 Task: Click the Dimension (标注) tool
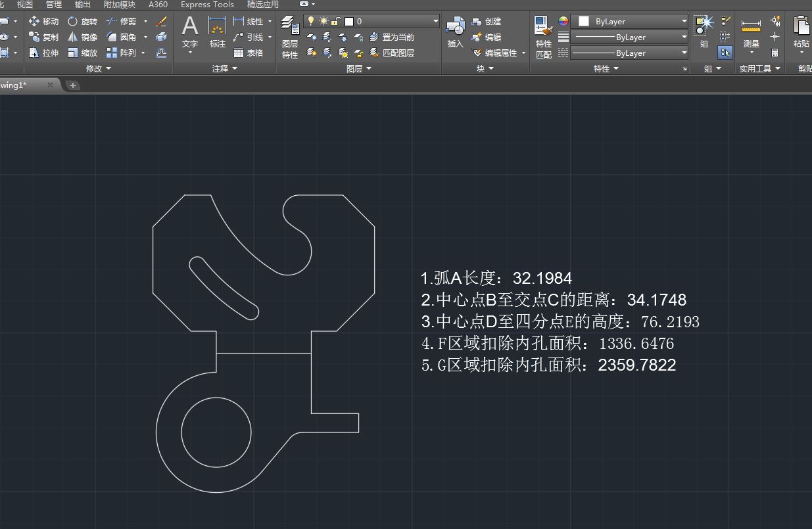click(218, 33)
